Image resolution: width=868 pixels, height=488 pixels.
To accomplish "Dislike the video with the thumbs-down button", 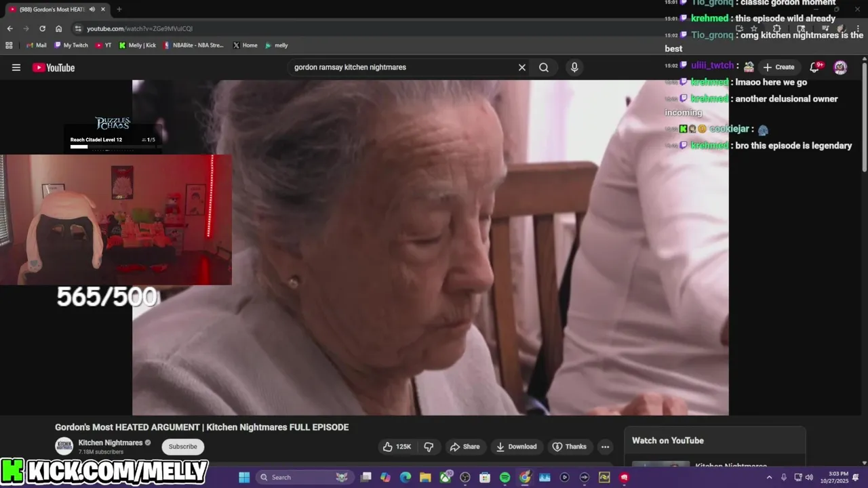I will (x=429, y=447).
